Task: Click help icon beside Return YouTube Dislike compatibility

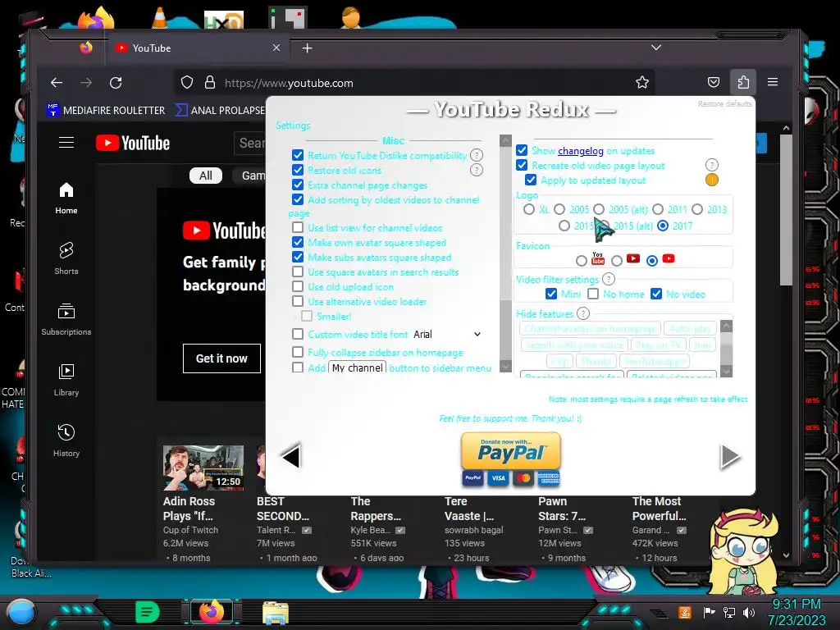Action: coord(477,155)
